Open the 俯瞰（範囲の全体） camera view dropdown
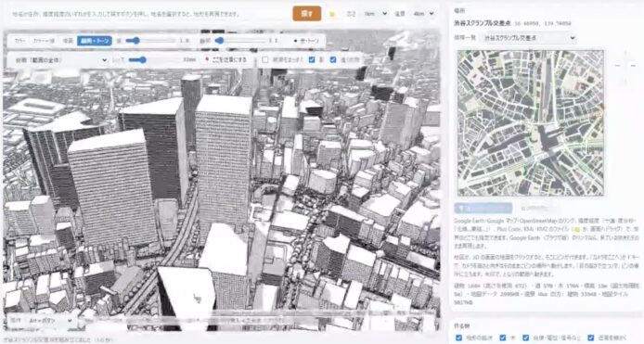This screenshot has width=644, height=344. click(x=61, y=60)
